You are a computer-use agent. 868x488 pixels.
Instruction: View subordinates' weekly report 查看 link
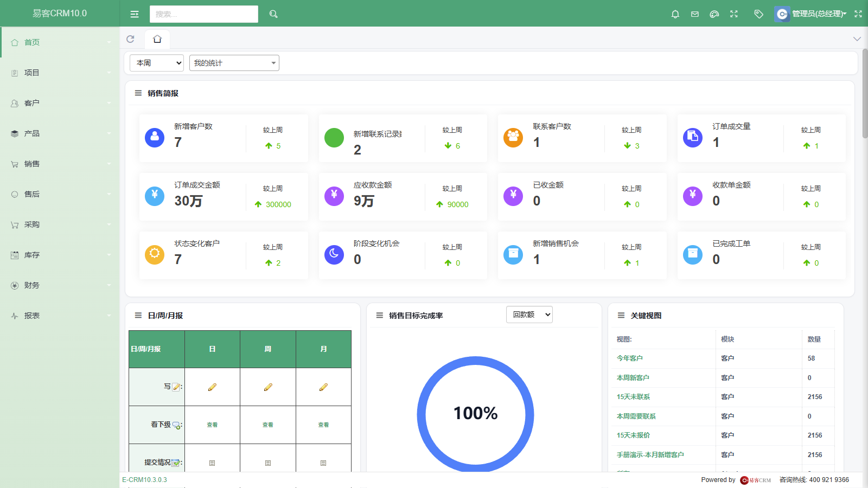268,425
